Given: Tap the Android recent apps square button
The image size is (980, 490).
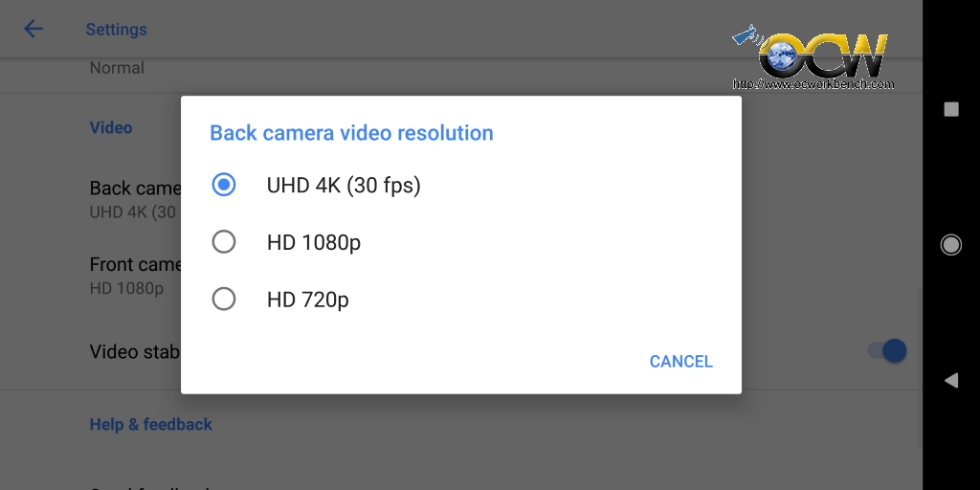Looking at the screenshot, I should (950, 109).
